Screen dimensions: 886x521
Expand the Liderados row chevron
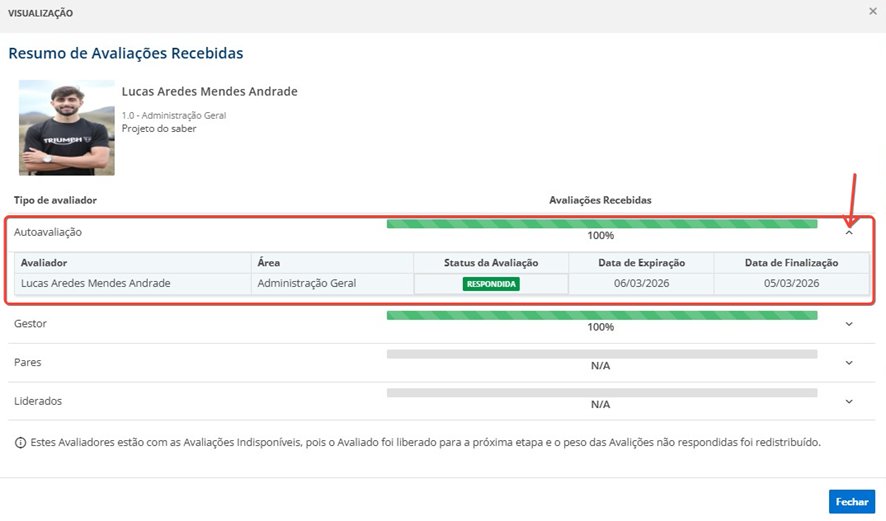click(x=849, y=402)
